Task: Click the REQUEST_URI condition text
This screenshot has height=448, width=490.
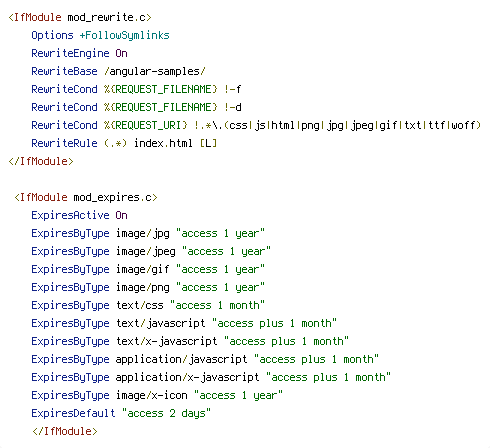Action: pos(146,125)
